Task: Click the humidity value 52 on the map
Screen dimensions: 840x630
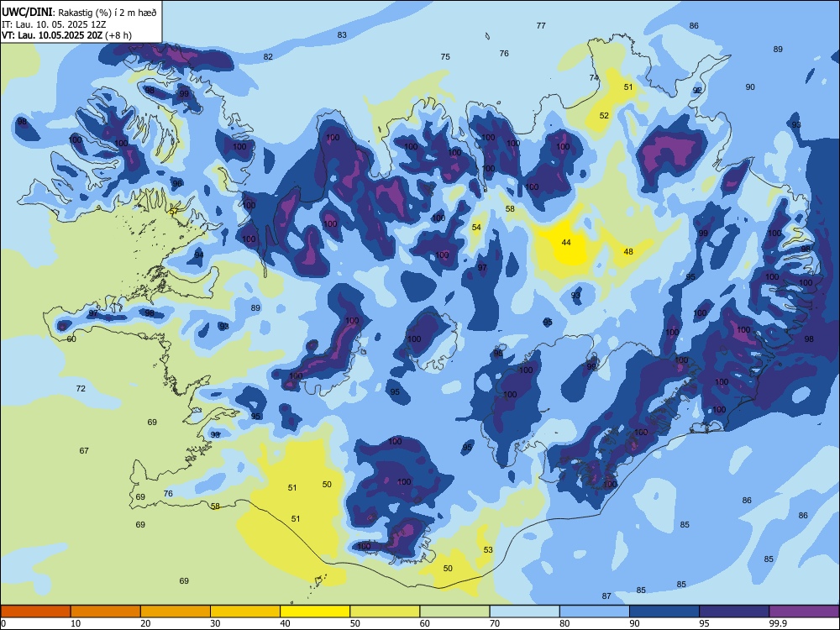Action: tap(604, 116)
